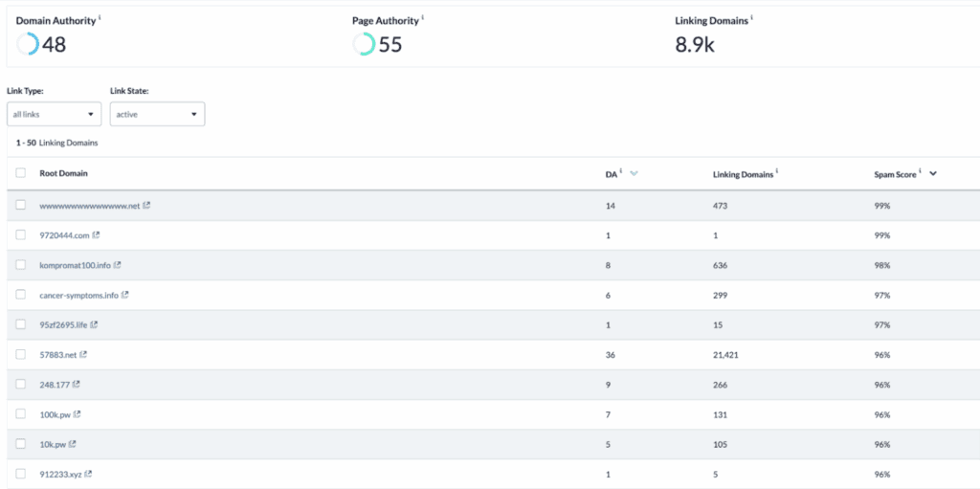This screenshot has height=489, width=980.
Task: Check the box for 57883.net row
Action: 21,355
